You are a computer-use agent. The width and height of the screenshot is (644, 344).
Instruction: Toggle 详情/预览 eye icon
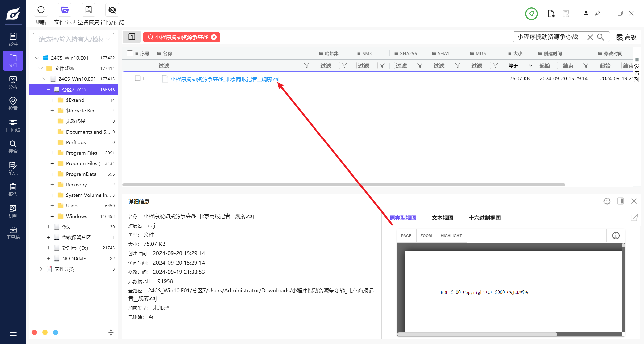point(112,10)
